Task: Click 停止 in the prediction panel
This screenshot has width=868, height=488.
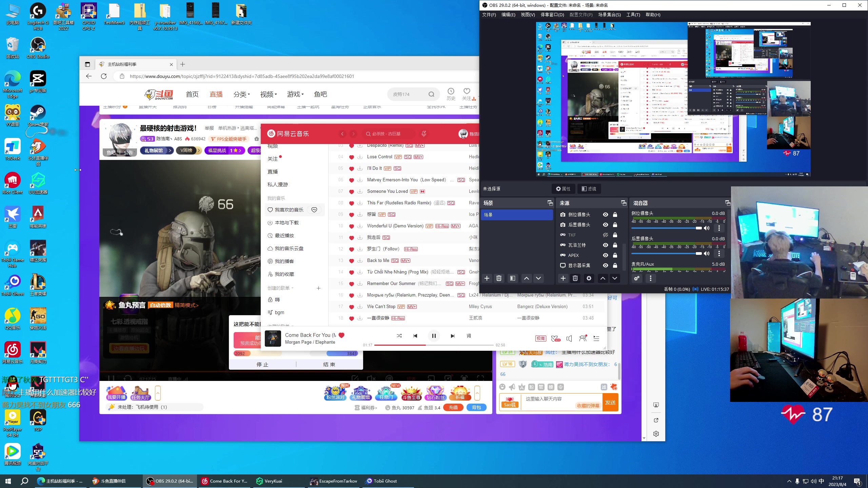Action: tap(262, 364)
